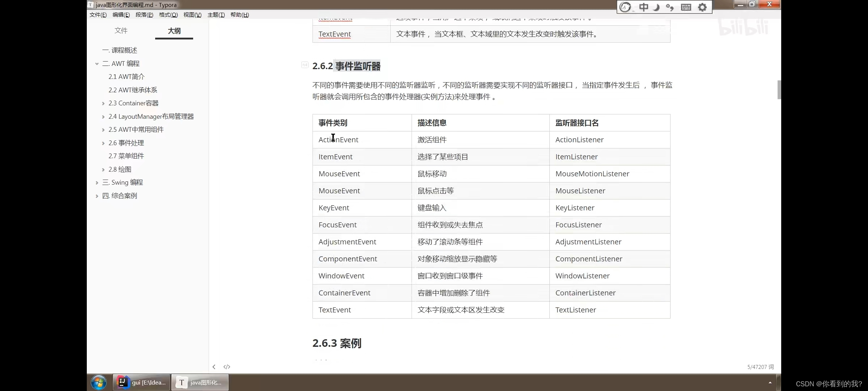The width and height of the screenshot is (868, 391).
Task: Click the IME logo icon
Action: point(625,7)
